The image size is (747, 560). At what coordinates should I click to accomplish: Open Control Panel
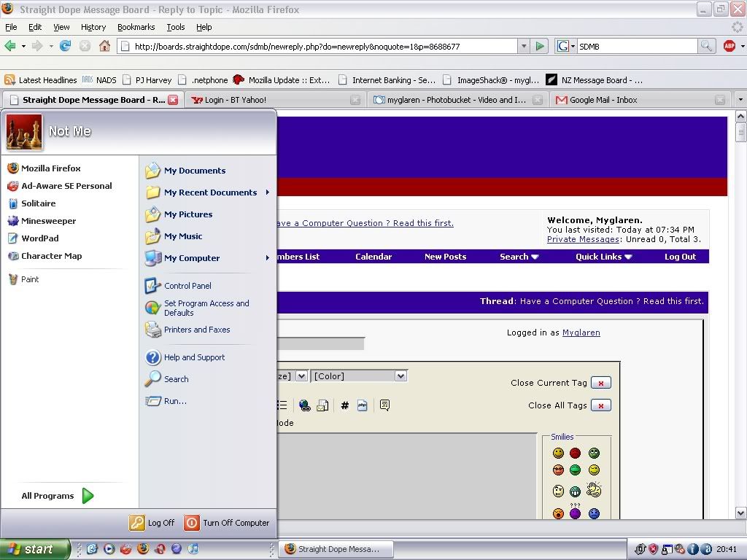click(x=178, y=286)
